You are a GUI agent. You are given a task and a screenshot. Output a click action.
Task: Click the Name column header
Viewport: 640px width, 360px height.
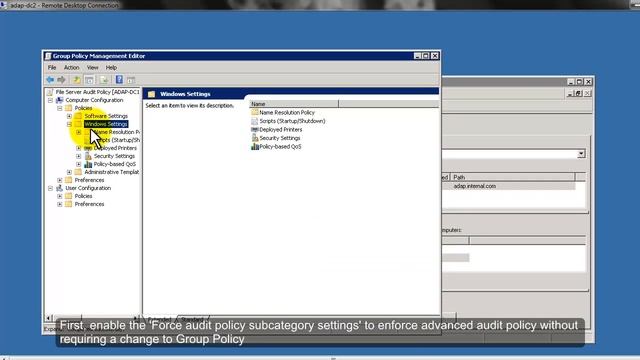(x=294, y=104)
